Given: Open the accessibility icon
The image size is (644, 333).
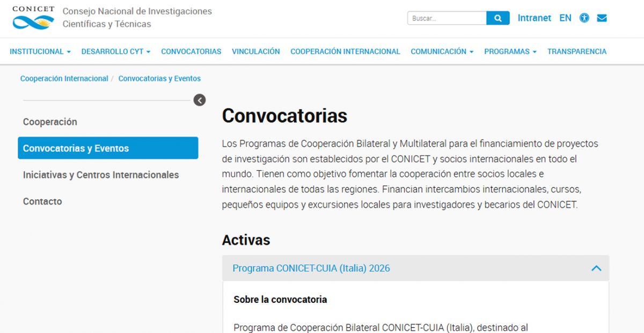Looking at the screenshot, I should click(584, 18).
